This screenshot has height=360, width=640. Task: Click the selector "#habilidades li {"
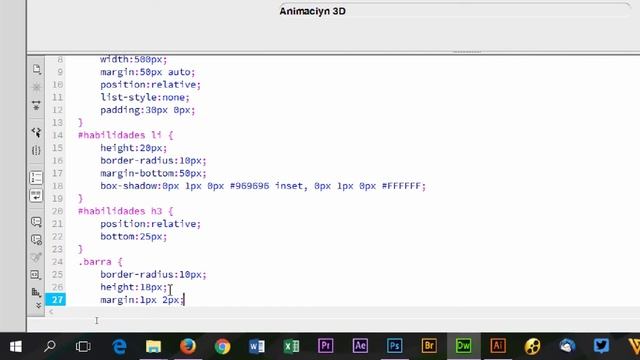pyautogui.click(x=126, y=135)
